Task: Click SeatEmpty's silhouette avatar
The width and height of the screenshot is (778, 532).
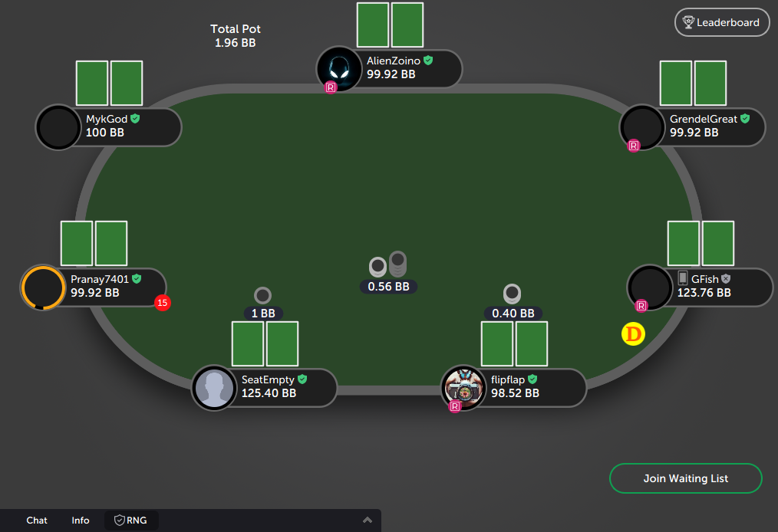Action: tap(214, 388)
